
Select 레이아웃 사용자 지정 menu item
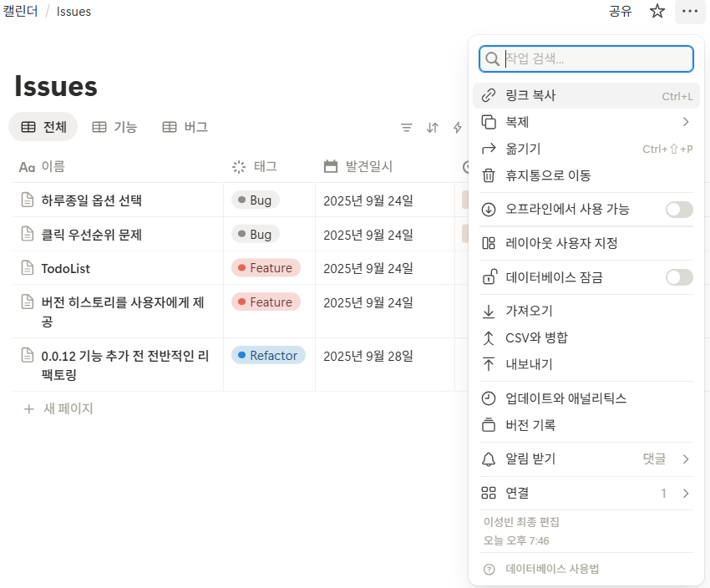[586, 243]
